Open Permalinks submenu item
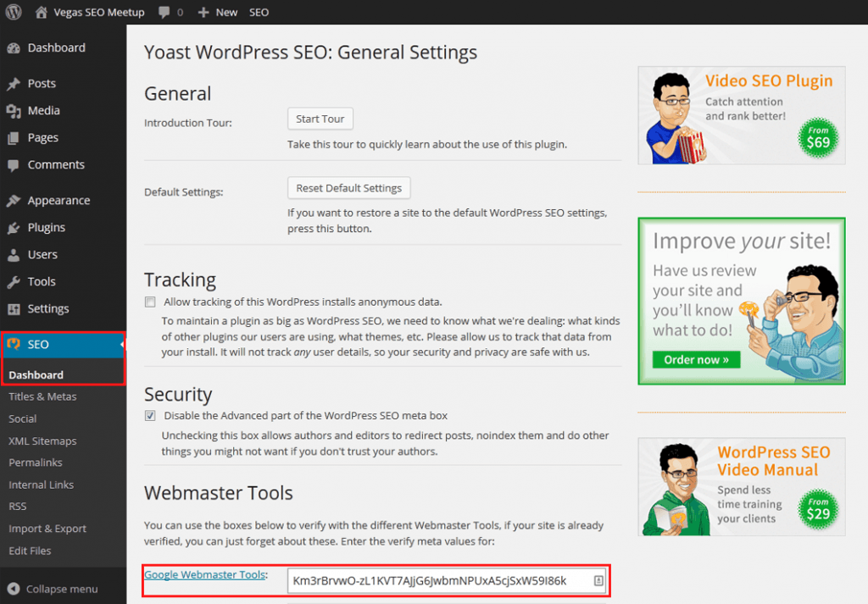 (36, 463)
